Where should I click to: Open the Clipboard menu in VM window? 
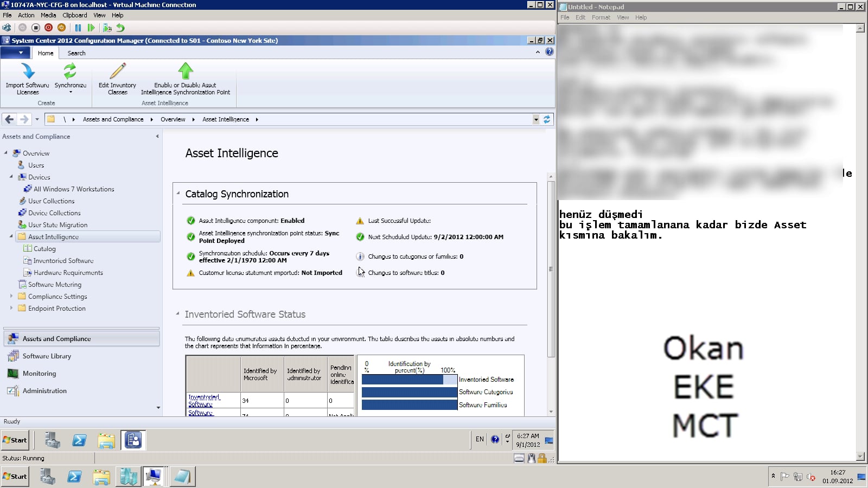(75, 15)
